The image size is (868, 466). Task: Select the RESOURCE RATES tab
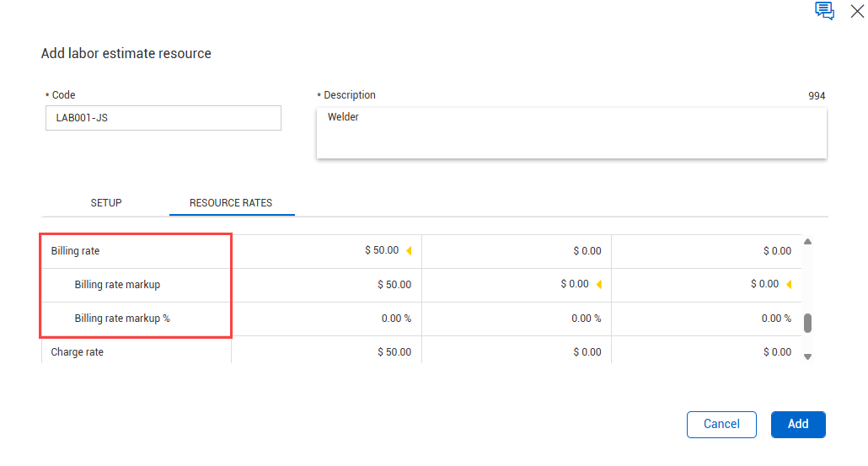[x=231, y=203]
